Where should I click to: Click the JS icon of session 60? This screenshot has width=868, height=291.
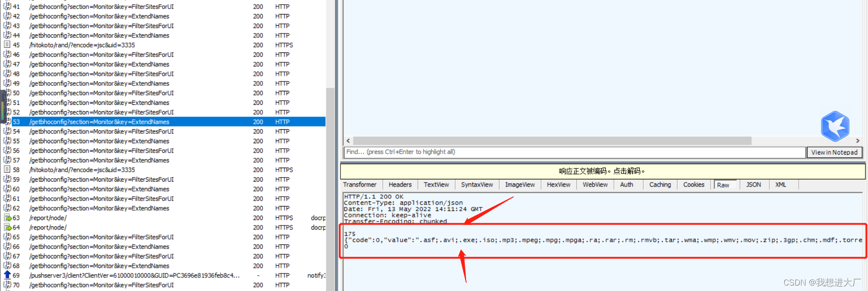(7, 189)
